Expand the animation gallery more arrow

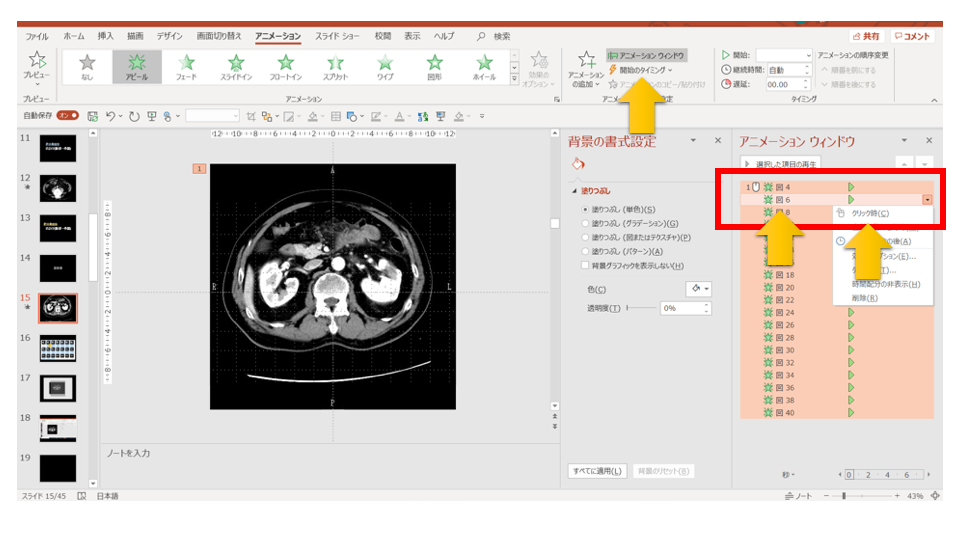tap(514, 79)
